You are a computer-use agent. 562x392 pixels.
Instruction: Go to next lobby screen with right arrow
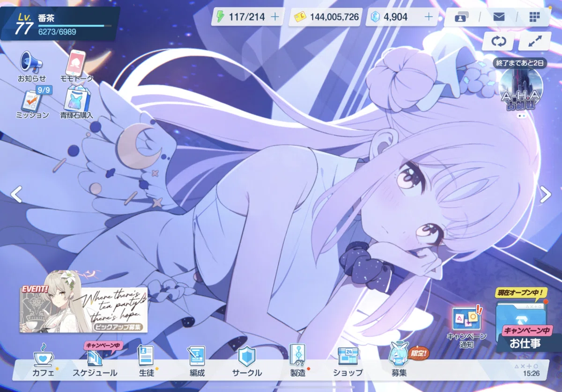[546, 195]
